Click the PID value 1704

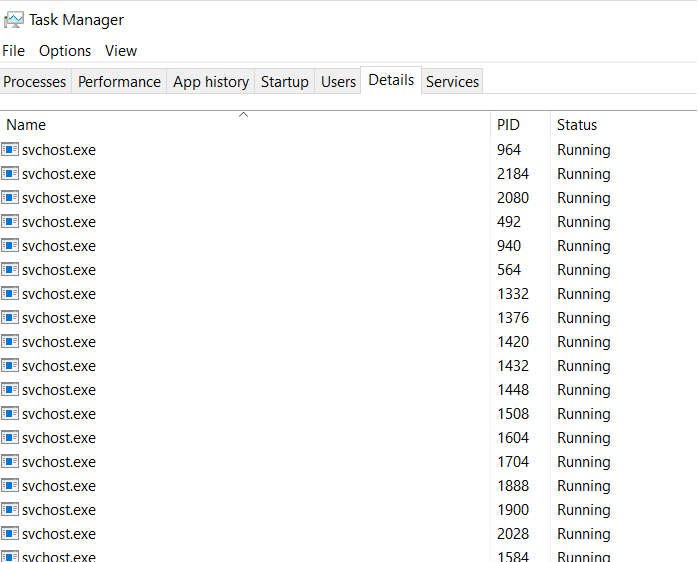click(x=513, y=462)
